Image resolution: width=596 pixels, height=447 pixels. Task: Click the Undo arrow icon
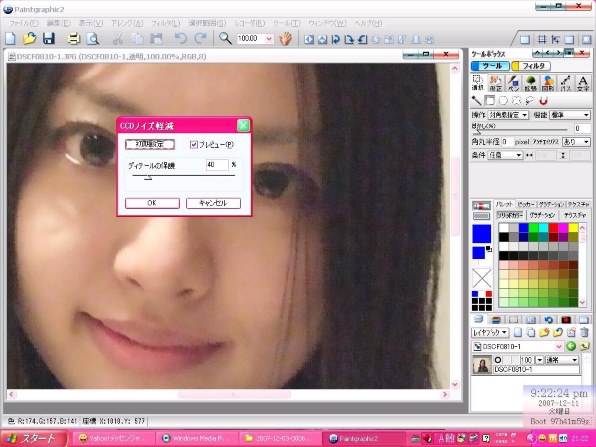[181, 38]
